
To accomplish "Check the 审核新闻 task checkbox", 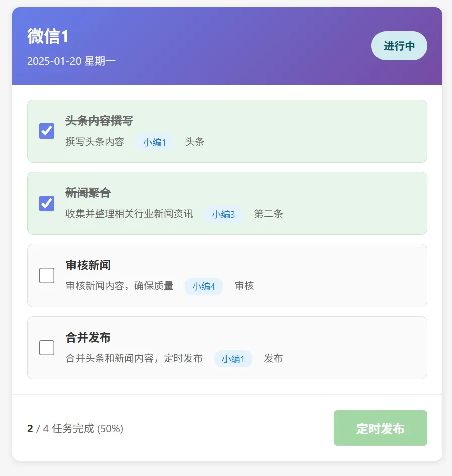I will coord(47,276).
